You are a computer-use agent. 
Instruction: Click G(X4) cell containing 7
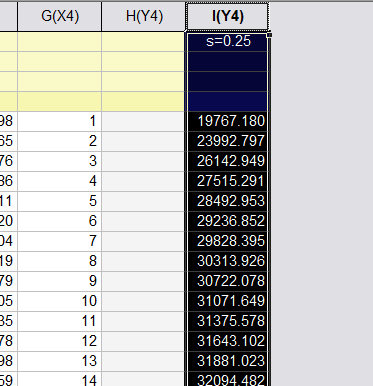(60, 241)
